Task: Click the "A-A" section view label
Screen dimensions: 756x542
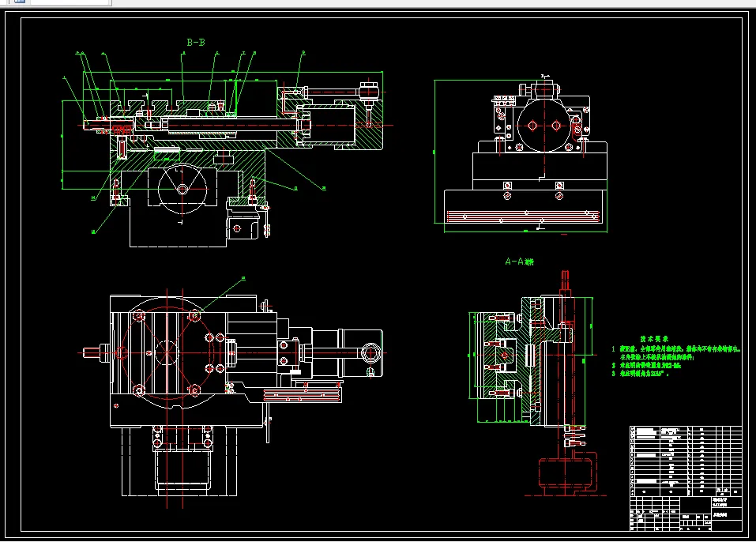Action: click(x=519, y=262)
